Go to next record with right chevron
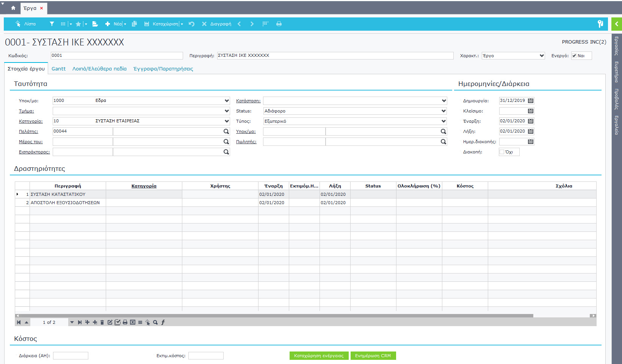 click(x=252, y=24)
